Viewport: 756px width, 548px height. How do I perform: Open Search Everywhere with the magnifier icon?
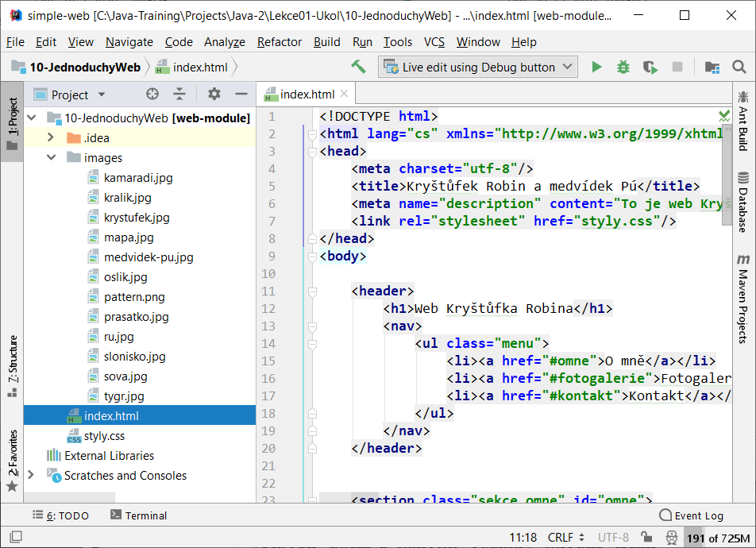739,67
